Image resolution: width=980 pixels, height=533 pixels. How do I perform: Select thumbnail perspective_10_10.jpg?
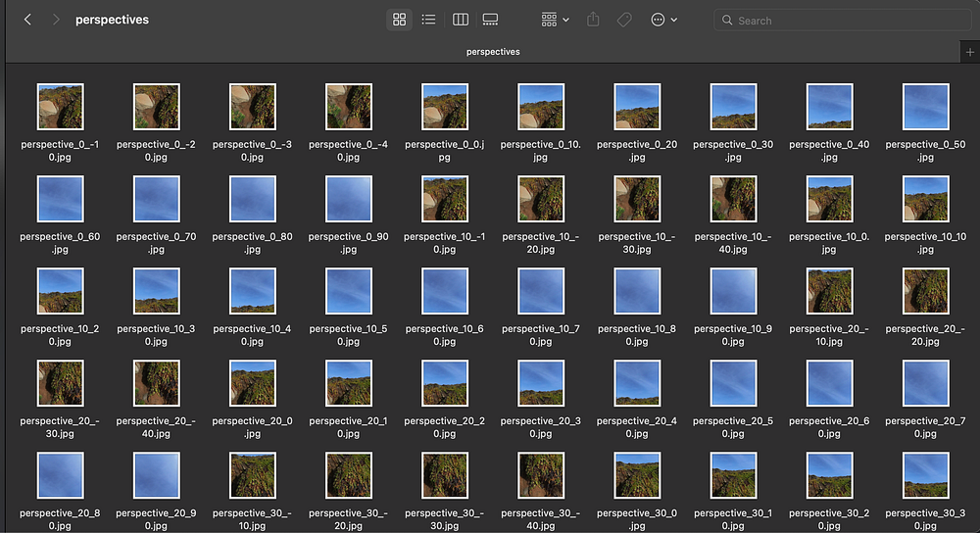click(926, 199)
